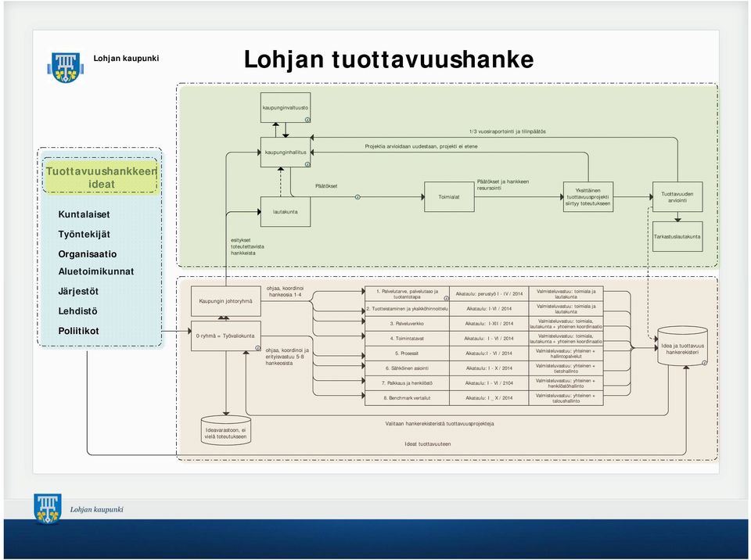
Task: Select the 'Tarkastuslautakunta' box
Action: click(677, 237)
